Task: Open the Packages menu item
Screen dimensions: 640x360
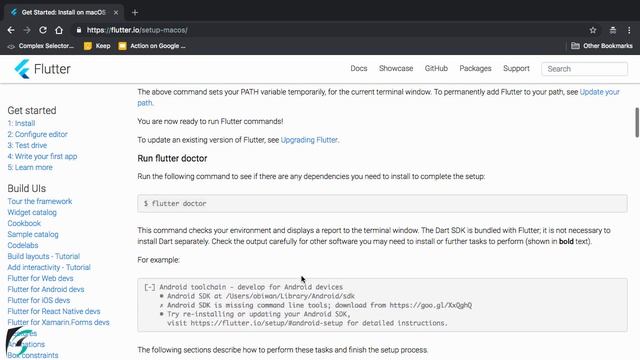Action: (x=475, y=69)
